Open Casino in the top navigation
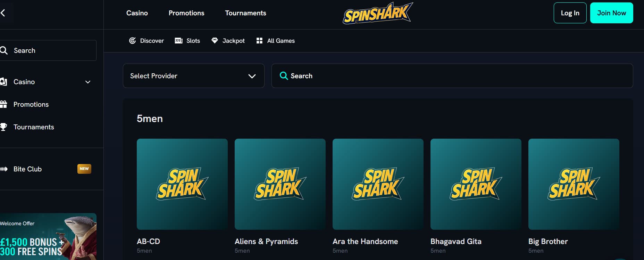Image resolution: width=644 pixels, height=260 pixels. pyautogui.click(x=137, y=13)
